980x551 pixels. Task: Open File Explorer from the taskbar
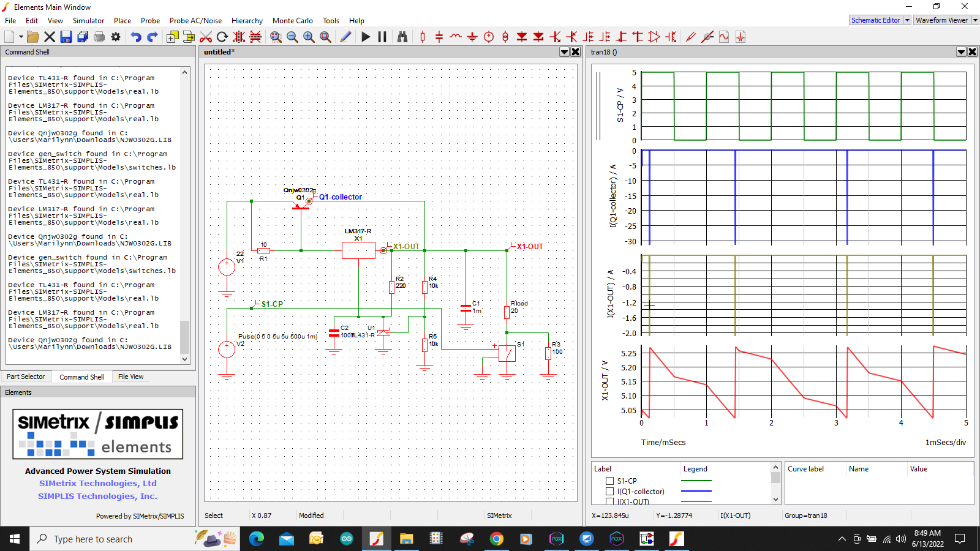pyautogui.click(x=406, y=539)
